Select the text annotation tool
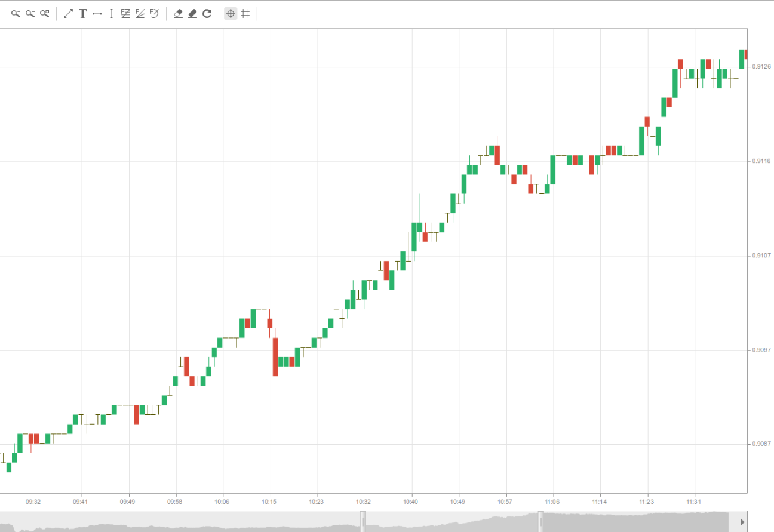774x532 pixels. (82, 13)
